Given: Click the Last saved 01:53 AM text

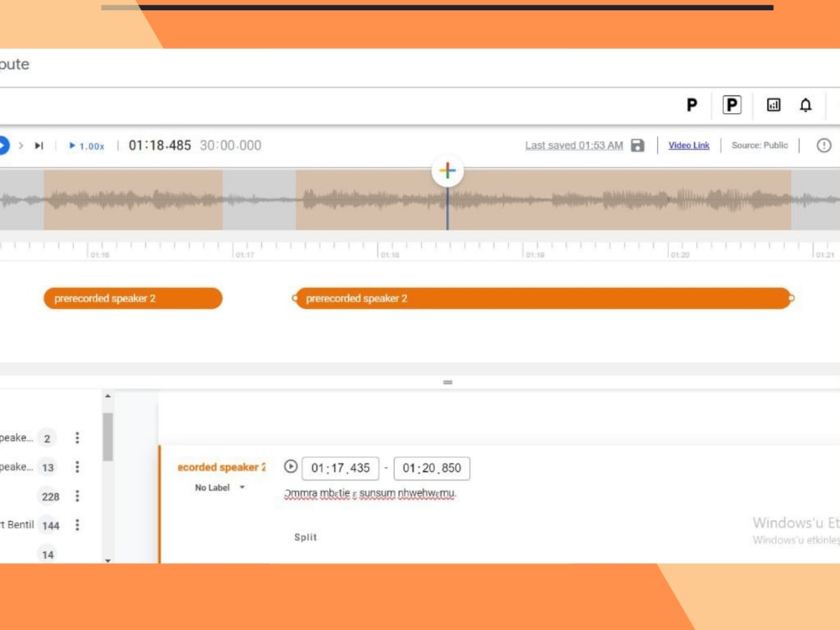Looking at the screenshot, I should pyautogui.click(x=574, y=145).
